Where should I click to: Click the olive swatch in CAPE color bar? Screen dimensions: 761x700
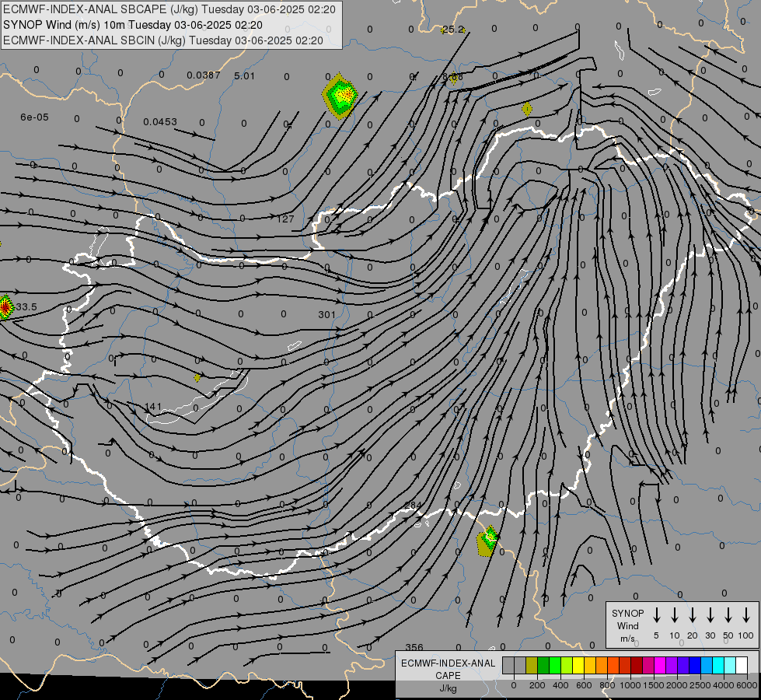click(532, 665)
